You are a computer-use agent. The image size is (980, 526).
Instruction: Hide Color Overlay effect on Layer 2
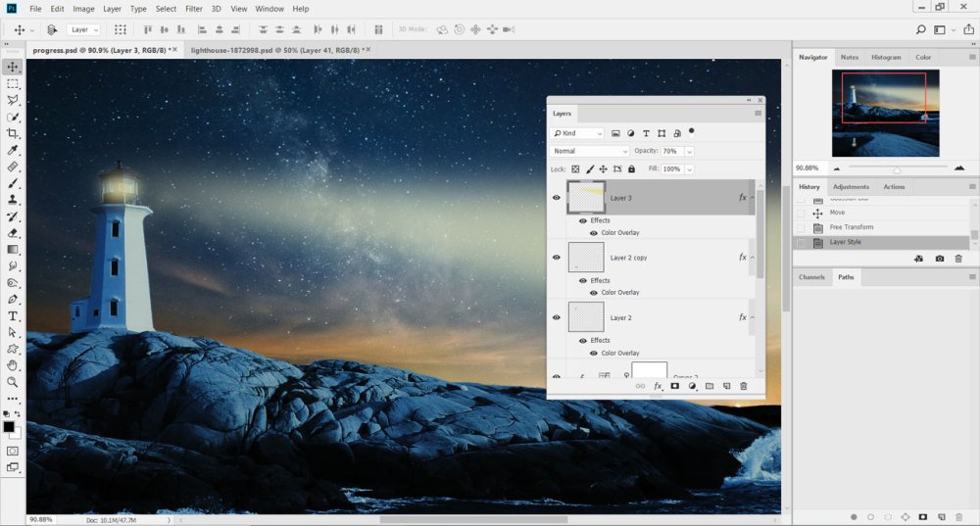tap(594, 353)
